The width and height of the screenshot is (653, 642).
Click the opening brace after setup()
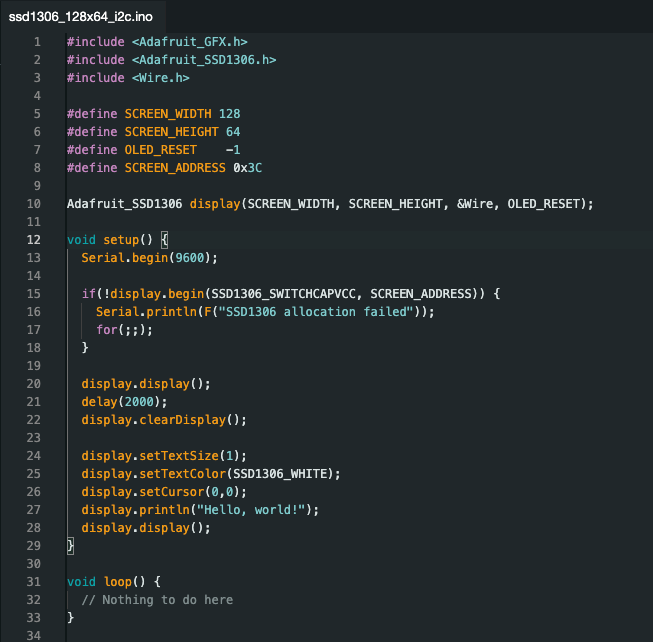coord(164,240)
